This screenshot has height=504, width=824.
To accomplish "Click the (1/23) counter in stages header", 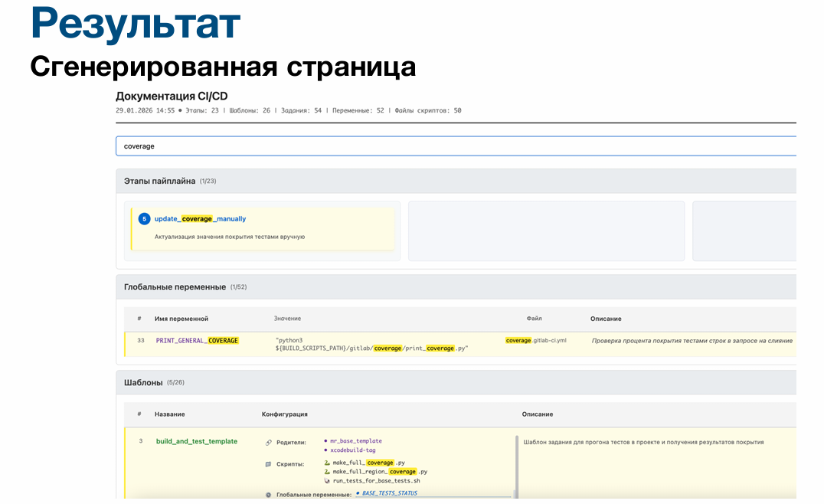I will (208, 181).
